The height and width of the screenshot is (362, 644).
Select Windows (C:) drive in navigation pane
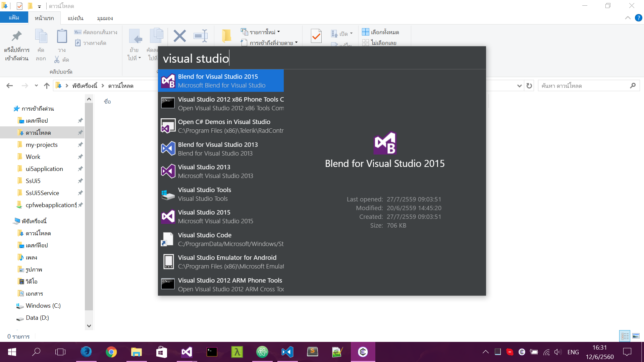[x=43, y=306]
